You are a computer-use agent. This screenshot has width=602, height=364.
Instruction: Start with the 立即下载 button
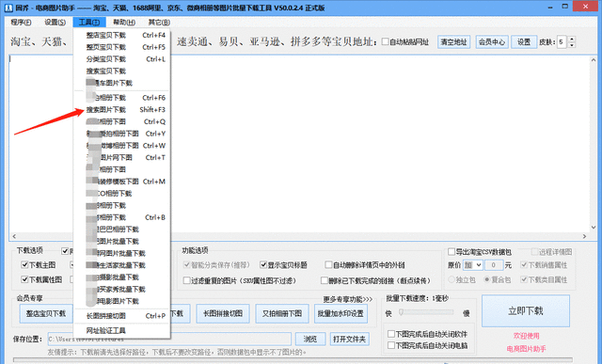pyautogui.click(x=526, y=311)
